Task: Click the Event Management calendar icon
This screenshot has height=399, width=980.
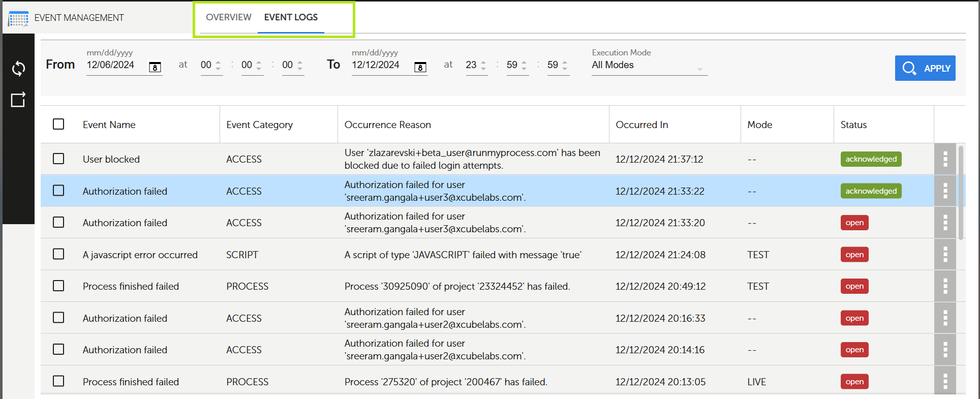Action: [x=19, y=19]
